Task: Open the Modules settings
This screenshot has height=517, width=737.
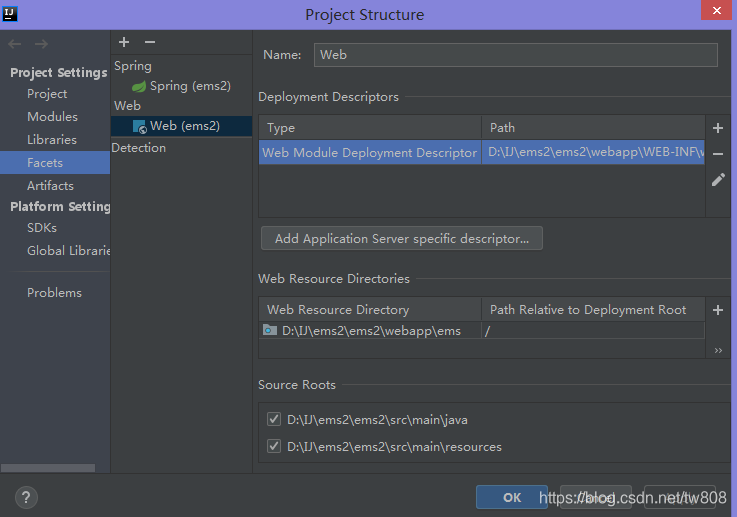Action: pos(53,117)
